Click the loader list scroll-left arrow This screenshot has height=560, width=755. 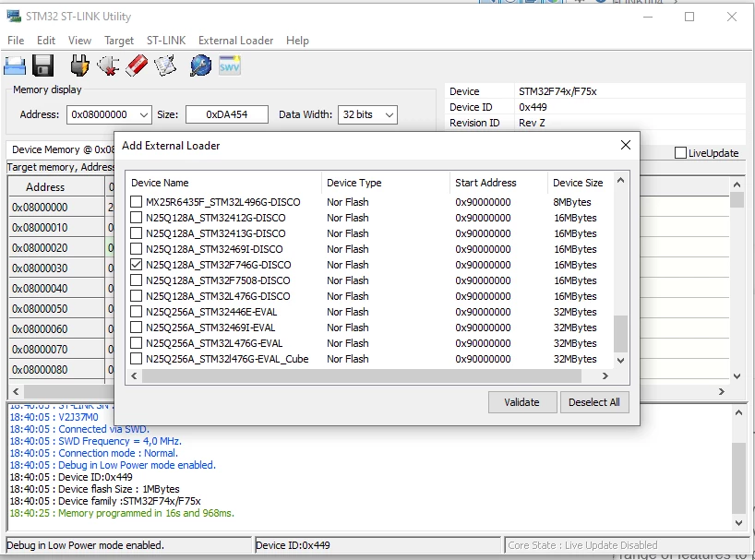click(134, 376)
